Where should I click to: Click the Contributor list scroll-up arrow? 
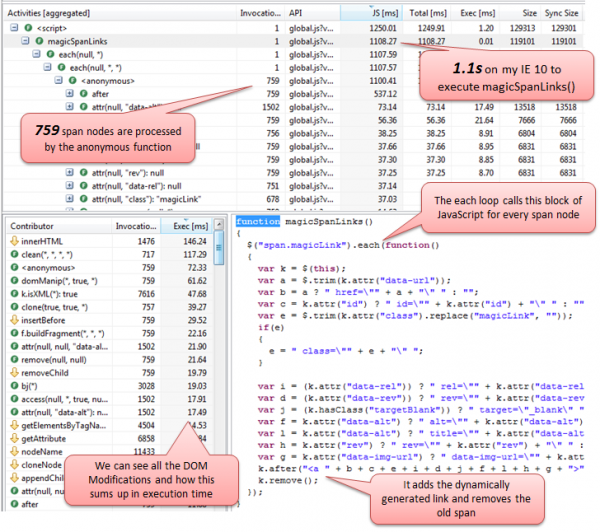[x=219, y=224]
